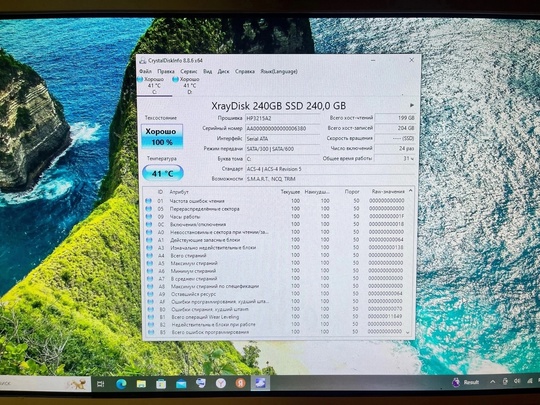This screenshot has width=540, height=405.
Task: Open volume control in system tray
Action: tap(517, 381)
